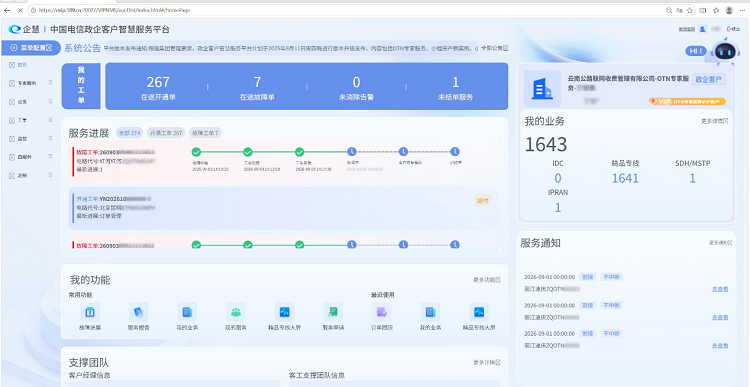Open 更多通知 link in 服务通知 panel
The width and height of the screenshot is (750, 387).
click(720, 243)
